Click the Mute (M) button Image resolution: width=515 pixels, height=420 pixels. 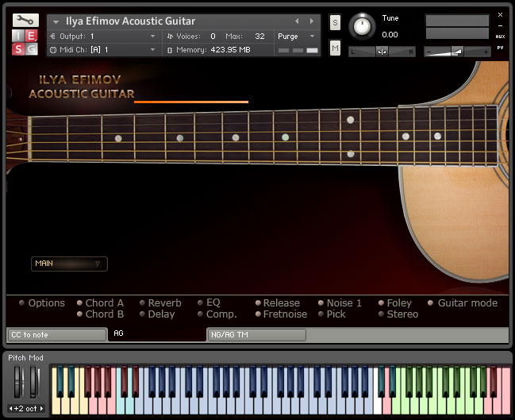point(335,49)
